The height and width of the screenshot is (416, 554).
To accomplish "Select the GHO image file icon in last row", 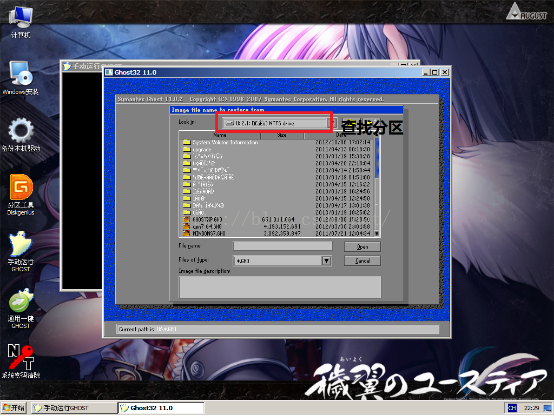I will (187, 233).
